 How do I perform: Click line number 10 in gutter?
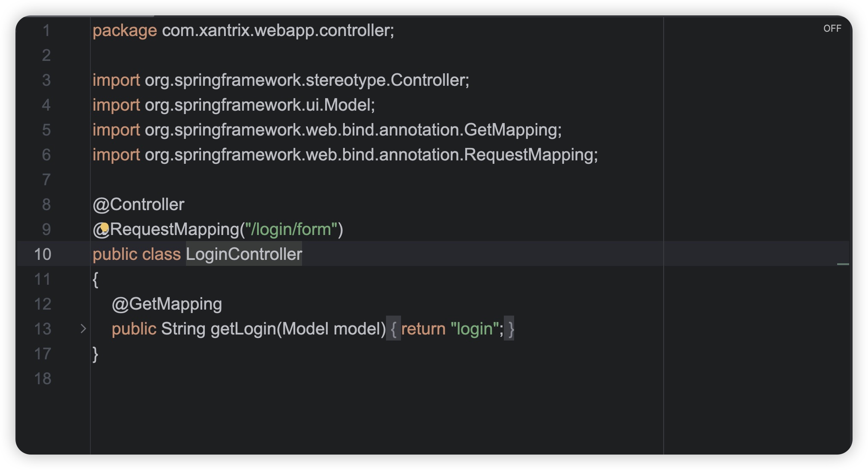(42, 254)
